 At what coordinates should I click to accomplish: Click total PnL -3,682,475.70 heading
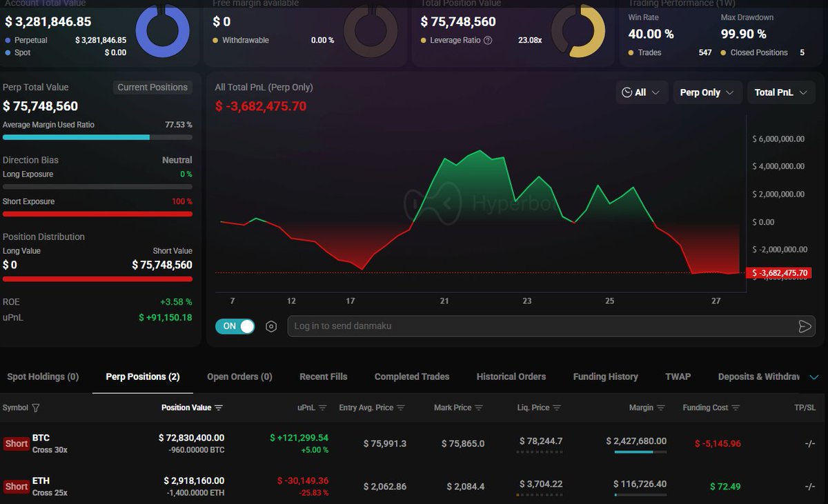pyautogui.click(x=260, y=106)
